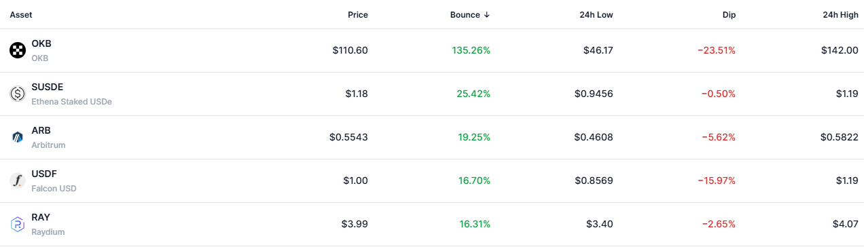This screenshot has width=868, height=247.
Task: Click the Bounce sort arrow icon
Action: pos(487,14)
